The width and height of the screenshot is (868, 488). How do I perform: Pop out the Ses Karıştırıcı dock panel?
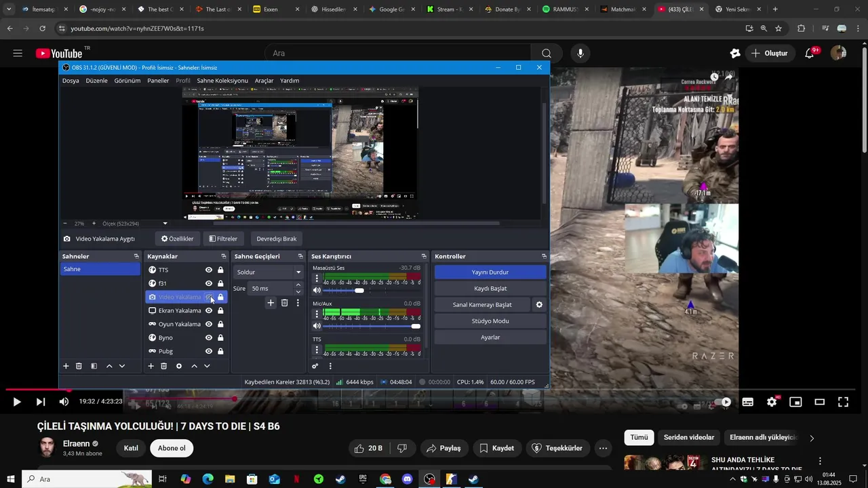(x=424, y=256)
